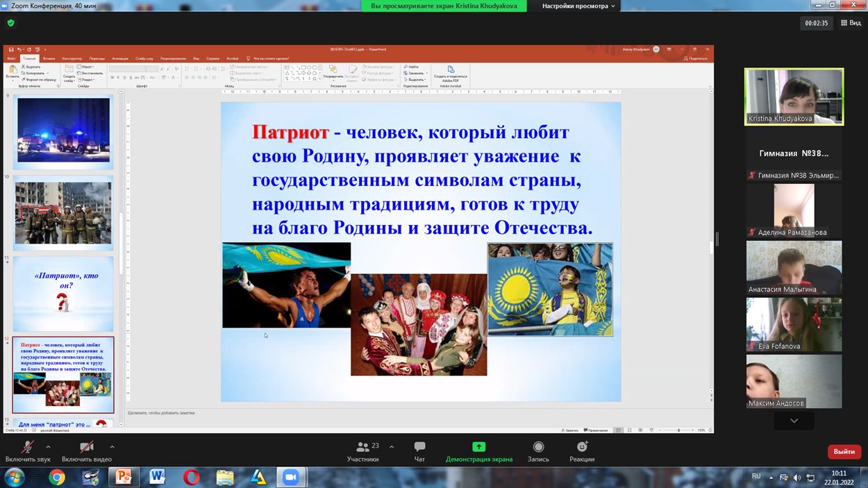Unmute microphone with Включить звук
This screenshot has height=488, width=868.
coord(28,451)
